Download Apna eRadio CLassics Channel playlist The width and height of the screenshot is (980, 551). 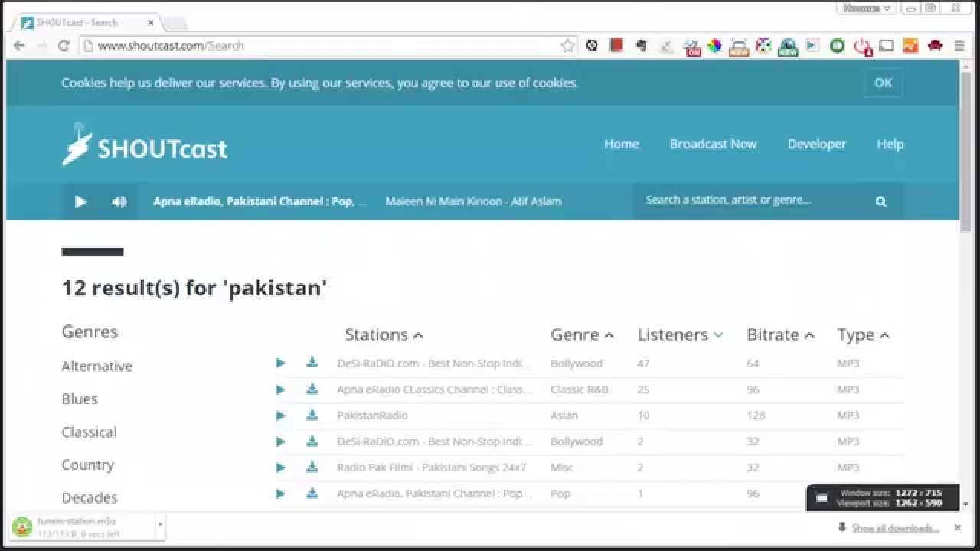(x=312, y=389)
